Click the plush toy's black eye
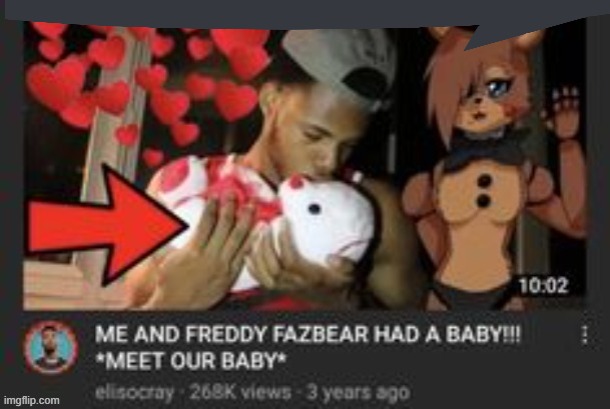610x409 pixels. pyautogui.click(x=314, y=209)
